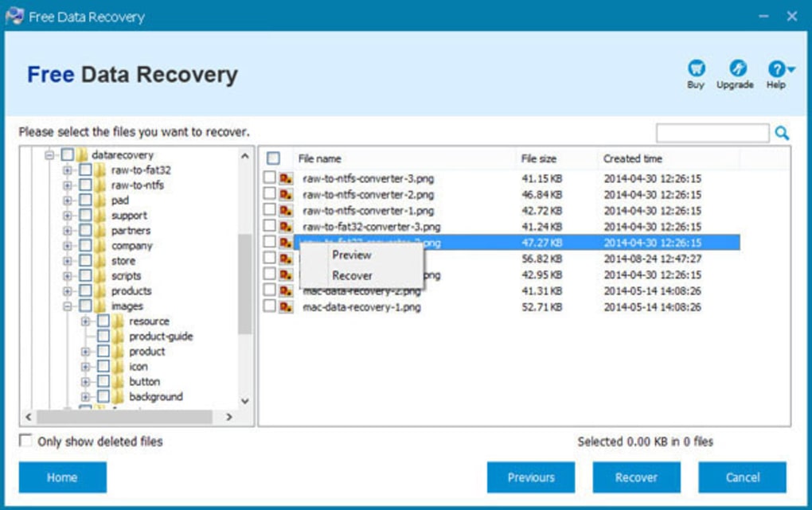This screenshot has width=812, height=510.
Task: Click the Home button
Action: pos(62,477)
